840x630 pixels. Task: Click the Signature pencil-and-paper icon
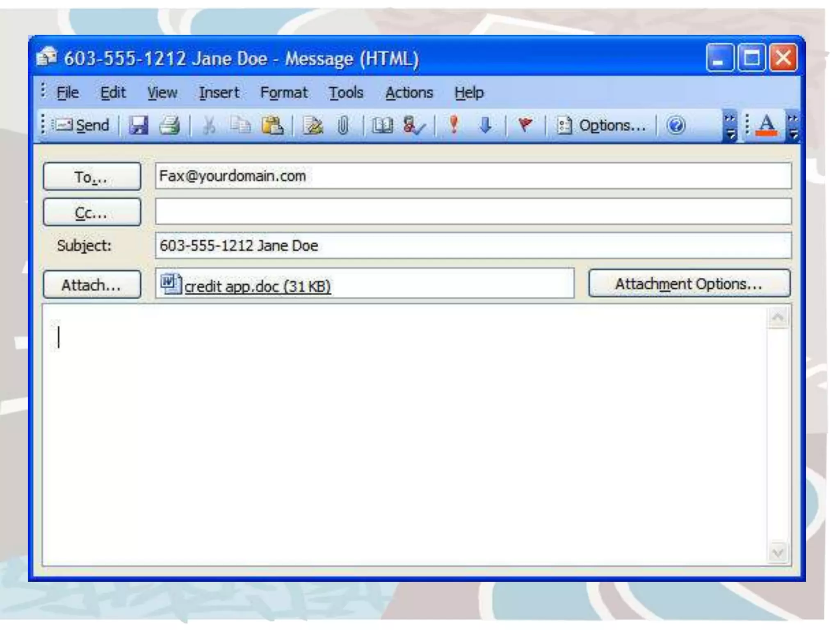pyautogui.click(x=313, y=125)
